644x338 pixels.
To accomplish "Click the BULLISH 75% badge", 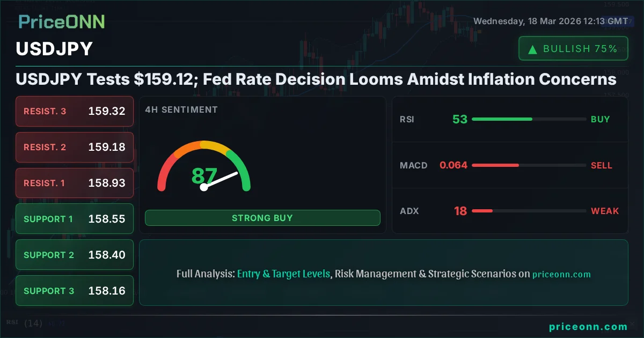I will (x=573, y=49).
